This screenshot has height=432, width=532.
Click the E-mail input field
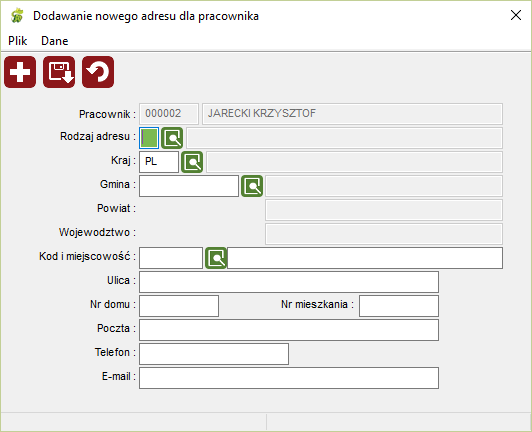click(x=289, y=378)
